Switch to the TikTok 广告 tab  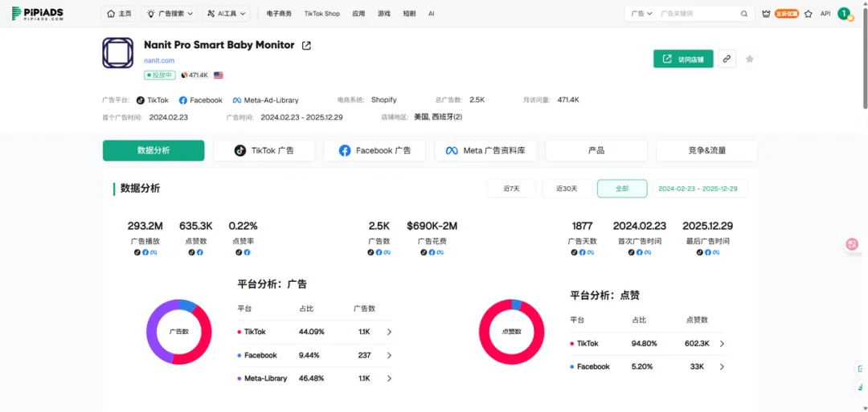(264, 150)
